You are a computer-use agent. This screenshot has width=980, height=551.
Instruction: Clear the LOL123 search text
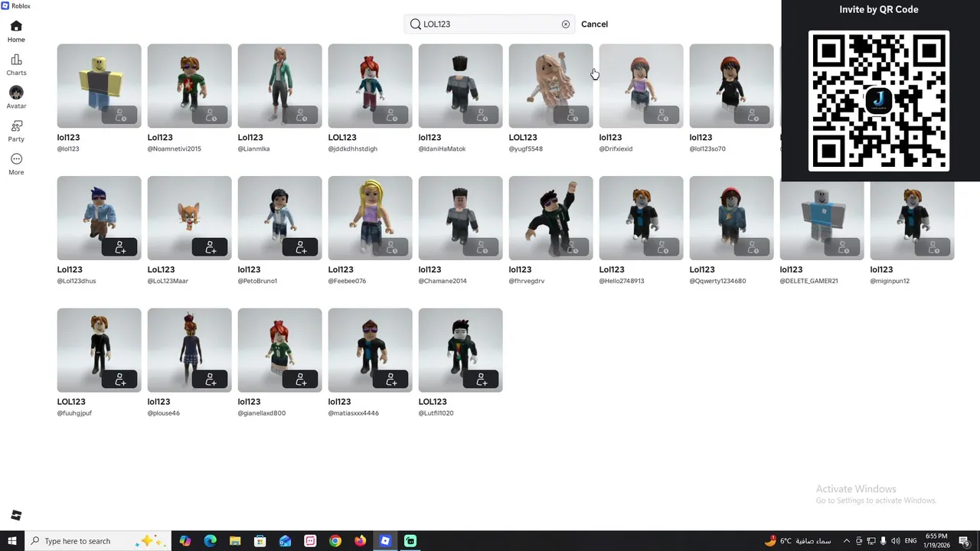[566, 24]
